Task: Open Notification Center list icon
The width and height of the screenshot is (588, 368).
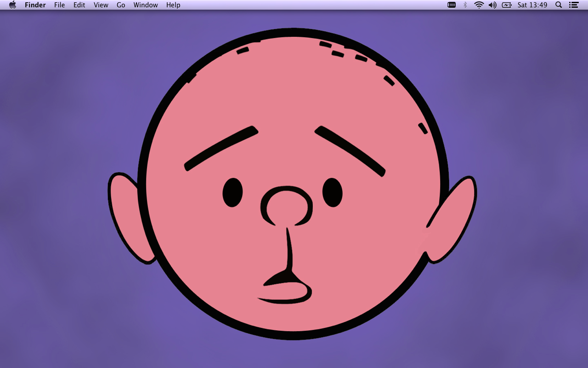Action: pos(573,5)
